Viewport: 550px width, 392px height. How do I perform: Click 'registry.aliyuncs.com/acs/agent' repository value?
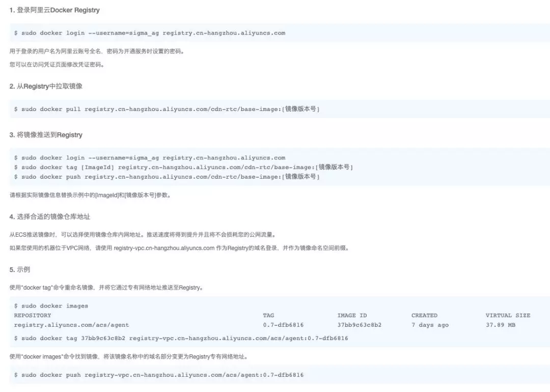(72, 325)
